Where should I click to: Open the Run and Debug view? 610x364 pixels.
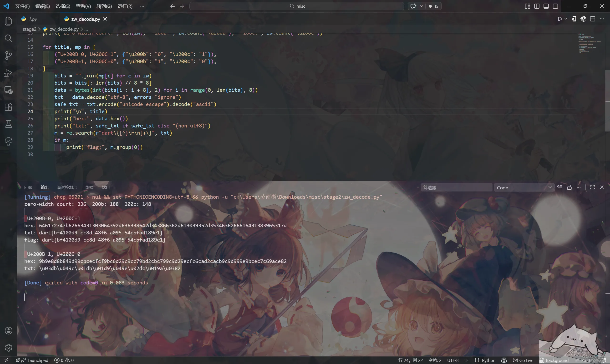coord(8,73)
